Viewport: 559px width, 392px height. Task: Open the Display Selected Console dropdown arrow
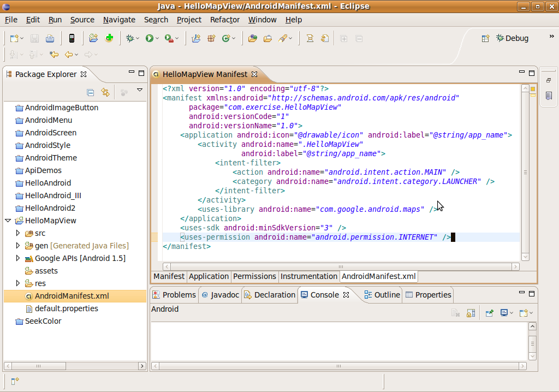[x=511, y=313]
